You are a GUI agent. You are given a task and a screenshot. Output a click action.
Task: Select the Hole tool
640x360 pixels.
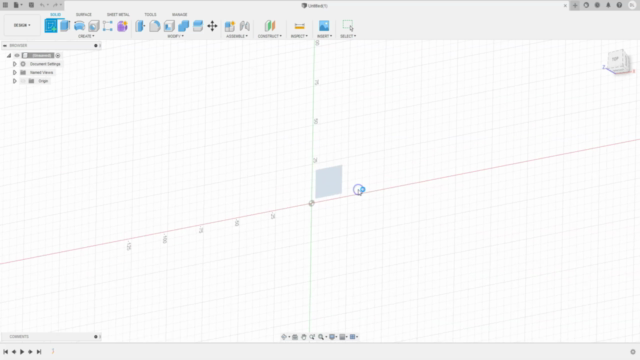click(x=93, y=26)
